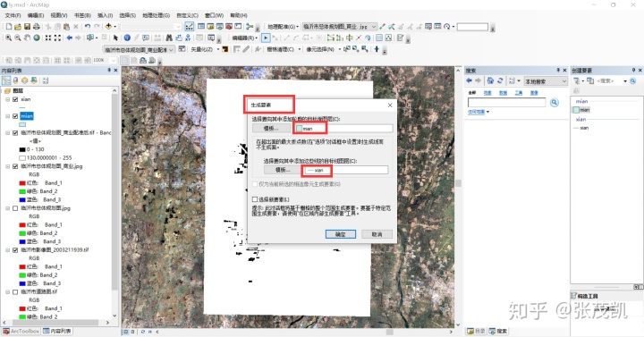Select the Pan hand tool
The width and height of the screenshot is (644, 337).
coord(27,38)
